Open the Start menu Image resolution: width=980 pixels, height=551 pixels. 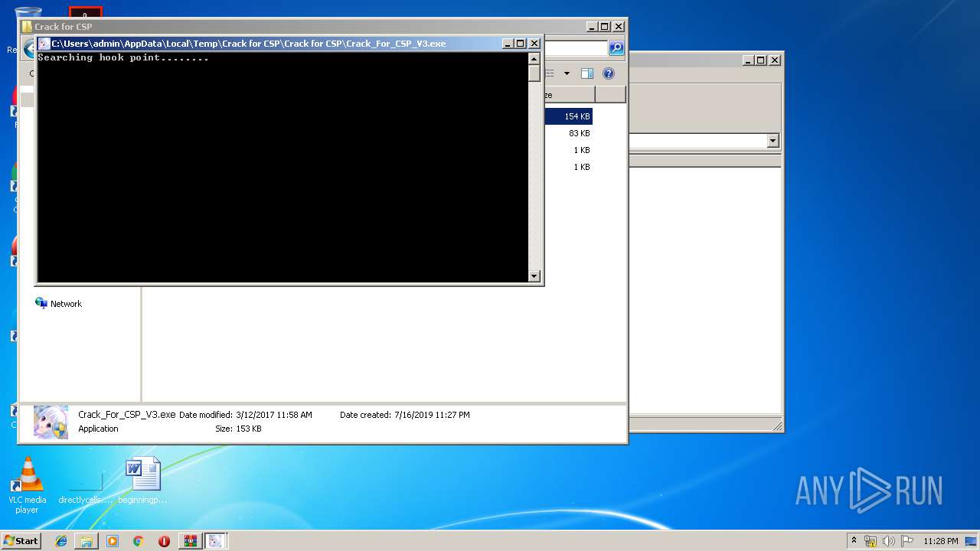(21, 540)
